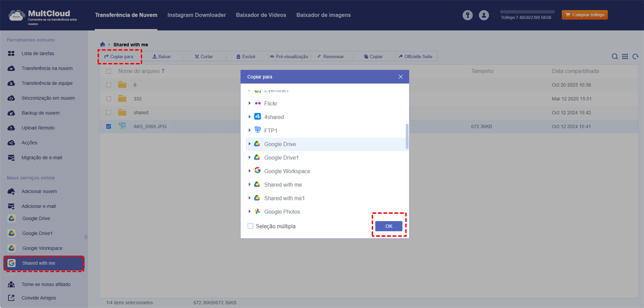The width and height of the screenshot is (644, 308).
Task: Click the key icon in header
Action: click(x=467, y=15)
